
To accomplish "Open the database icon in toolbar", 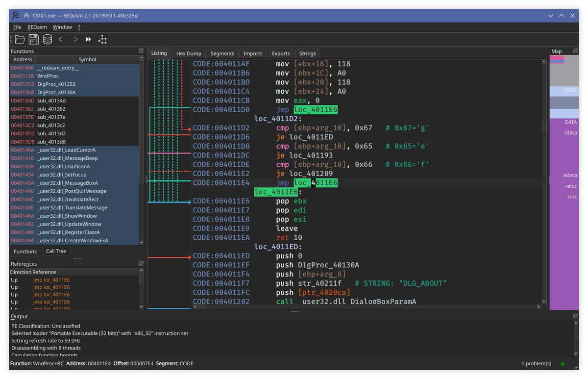I will coord(47,39).
